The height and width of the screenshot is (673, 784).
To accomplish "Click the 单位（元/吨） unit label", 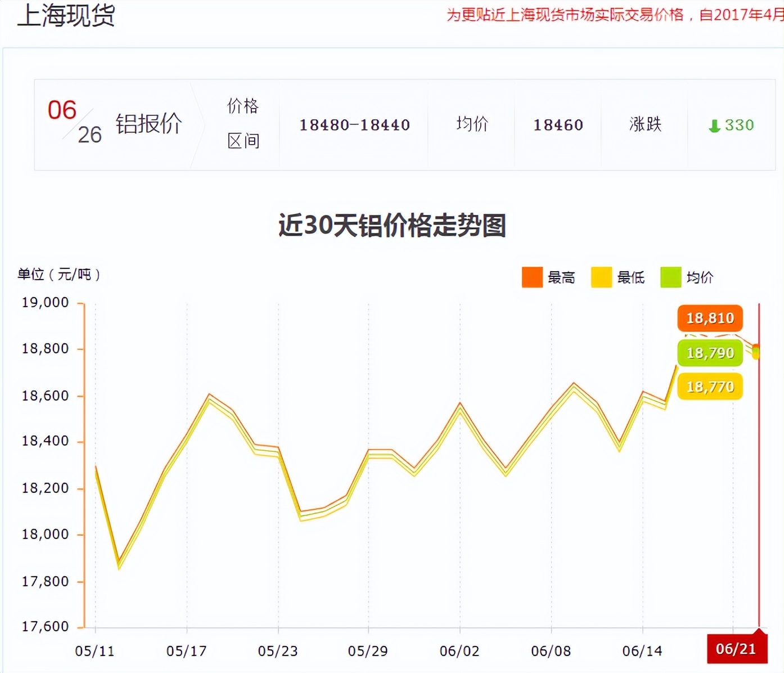I will [x=59, y=275].
